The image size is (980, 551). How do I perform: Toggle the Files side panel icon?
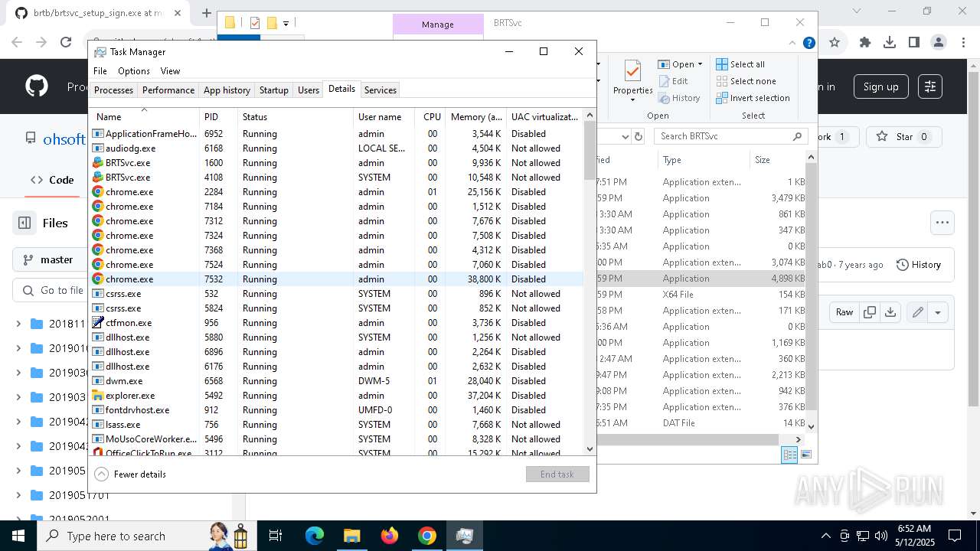[24, 223]
